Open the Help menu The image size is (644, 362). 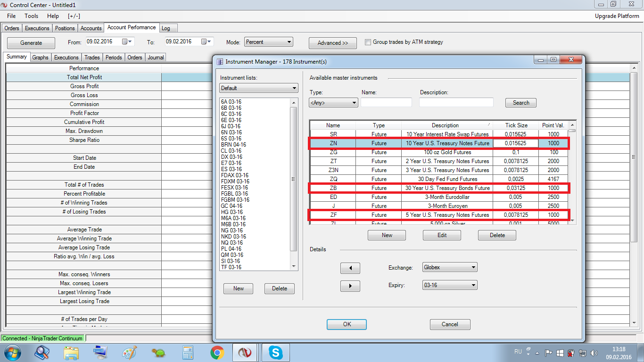pyautogui.click(x=53, y=16)
